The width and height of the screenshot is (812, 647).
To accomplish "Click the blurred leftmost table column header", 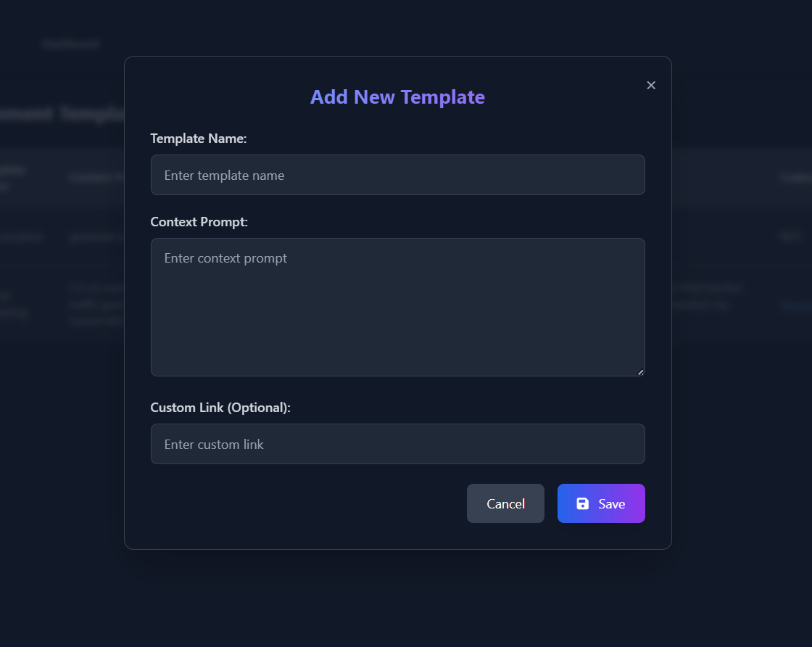I will pos(13,178).
